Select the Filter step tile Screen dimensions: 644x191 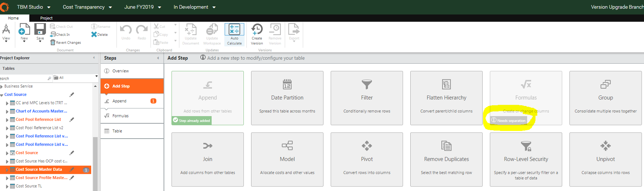[367, 98]
